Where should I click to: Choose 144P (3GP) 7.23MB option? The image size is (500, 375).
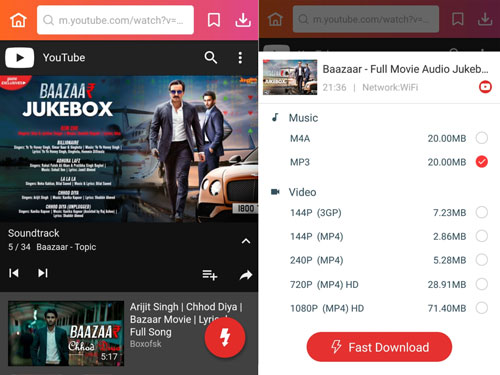482,212
